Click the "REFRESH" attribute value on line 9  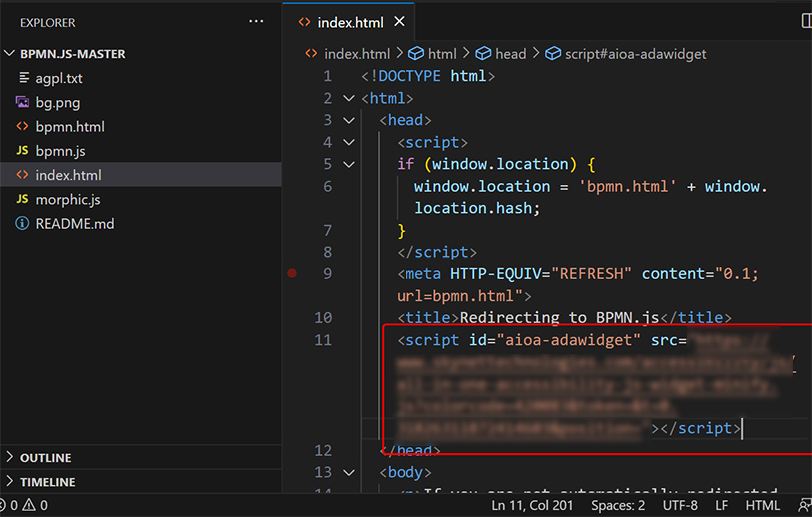[x=591, y=273]
